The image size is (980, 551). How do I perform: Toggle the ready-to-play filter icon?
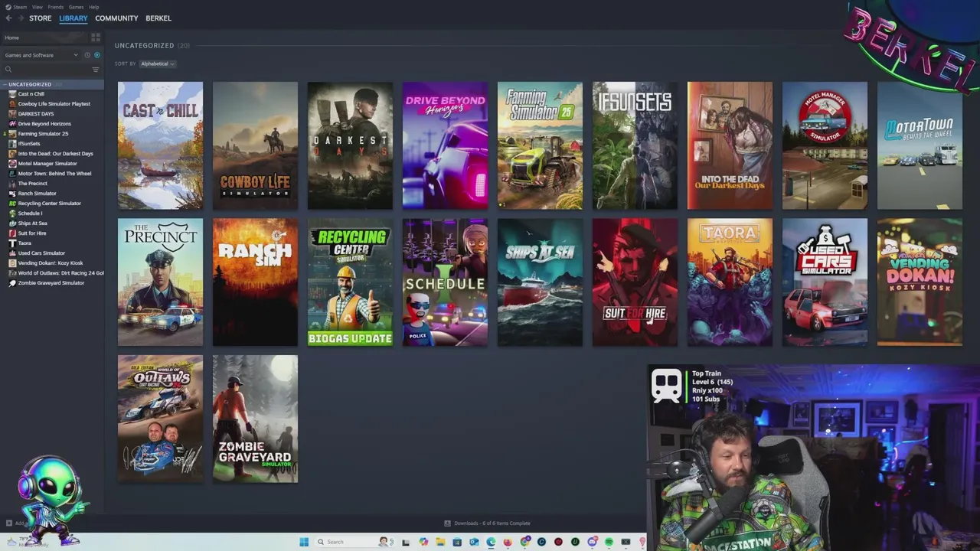[97, 55]
